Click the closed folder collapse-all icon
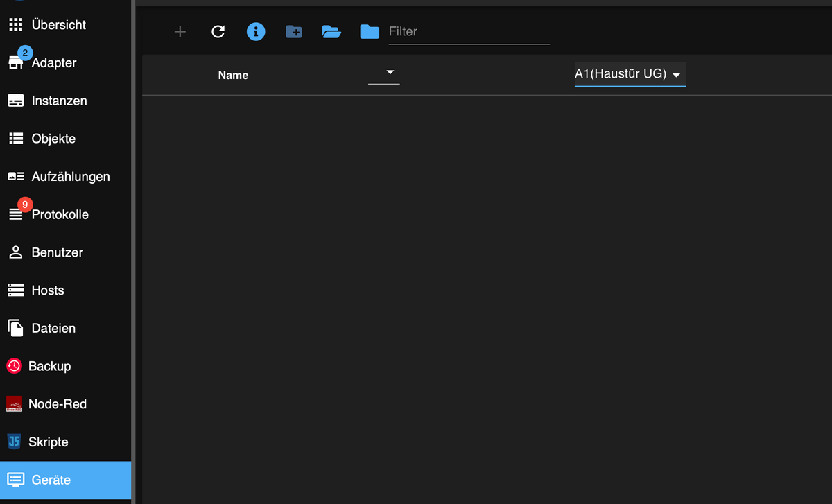The height and width of the screenshot is (504, 832). [x=370, y=31]
